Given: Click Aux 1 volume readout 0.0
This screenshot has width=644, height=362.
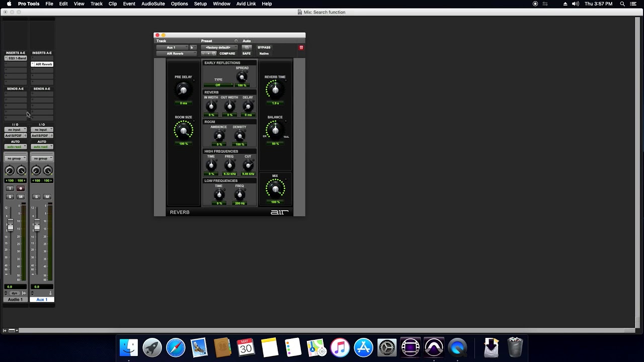Looking at the screenshot, I should point(41,287).
